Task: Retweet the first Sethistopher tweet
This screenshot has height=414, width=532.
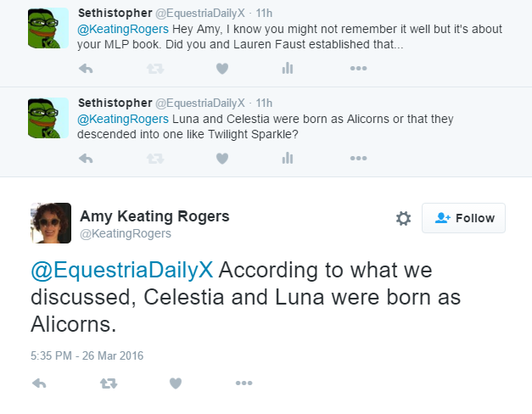Action: [x=155, y=69]
